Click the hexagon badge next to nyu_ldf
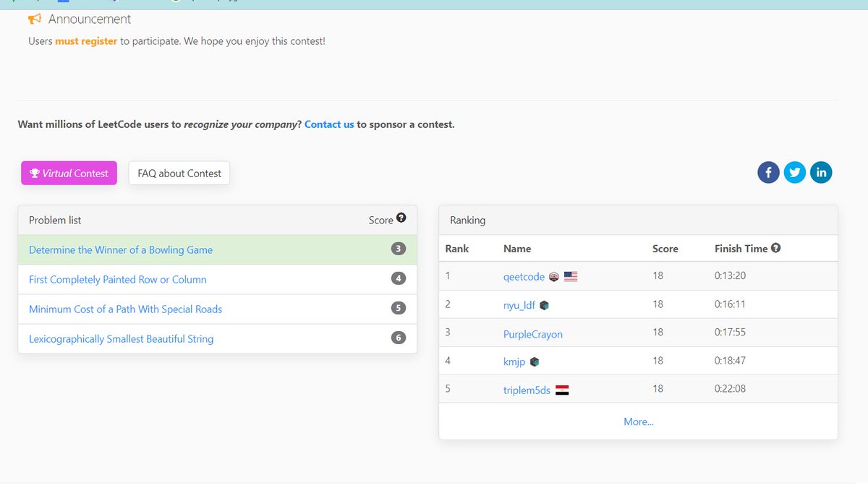The image size is (868, 488). click(x=544, y=305)
